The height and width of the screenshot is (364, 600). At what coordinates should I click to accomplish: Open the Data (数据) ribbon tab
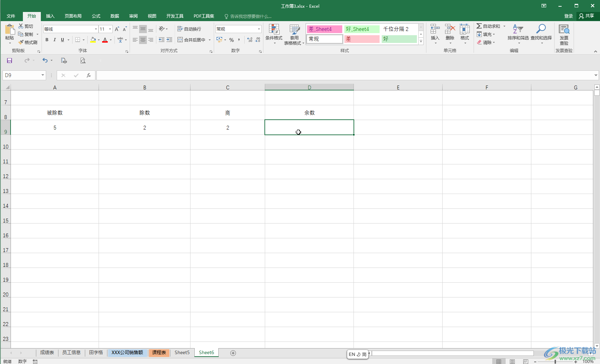pos(115,16)
